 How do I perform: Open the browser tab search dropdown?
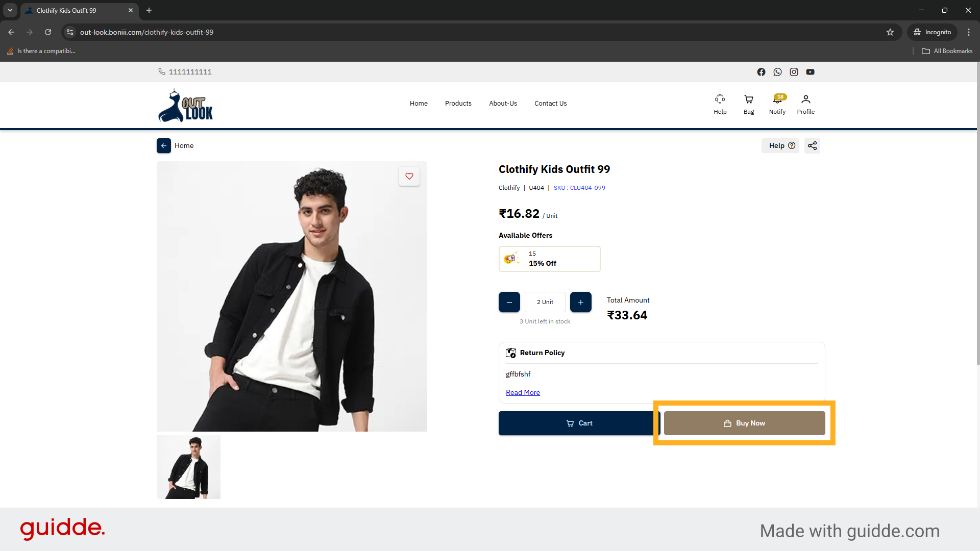click(10, 10)
